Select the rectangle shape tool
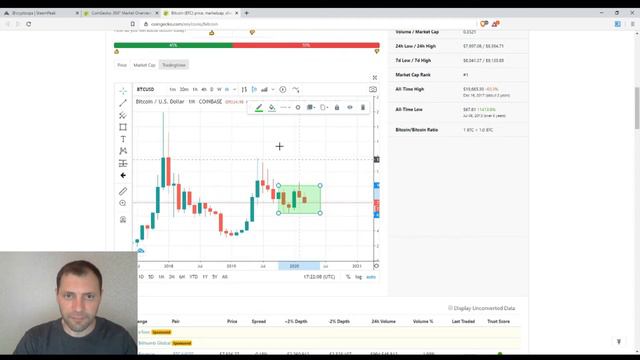Viewport: 640px width, 360px height. (123, 127)
